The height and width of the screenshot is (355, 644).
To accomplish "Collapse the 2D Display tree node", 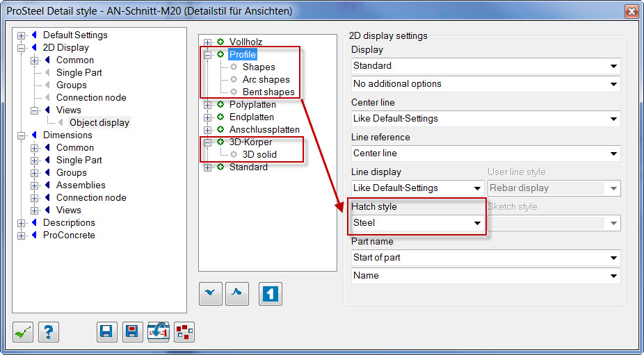I will pos(21,48).
